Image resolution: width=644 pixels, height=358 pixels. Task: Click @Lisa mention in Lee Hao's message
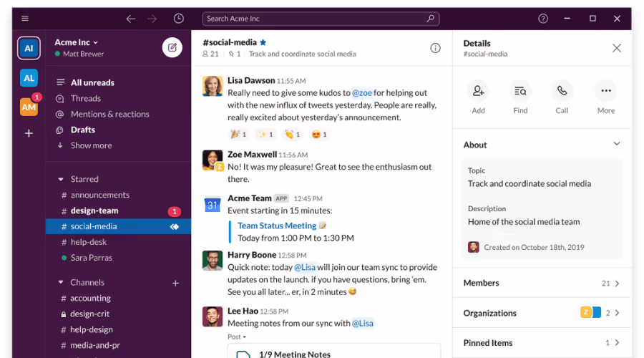tap(362, 324)
